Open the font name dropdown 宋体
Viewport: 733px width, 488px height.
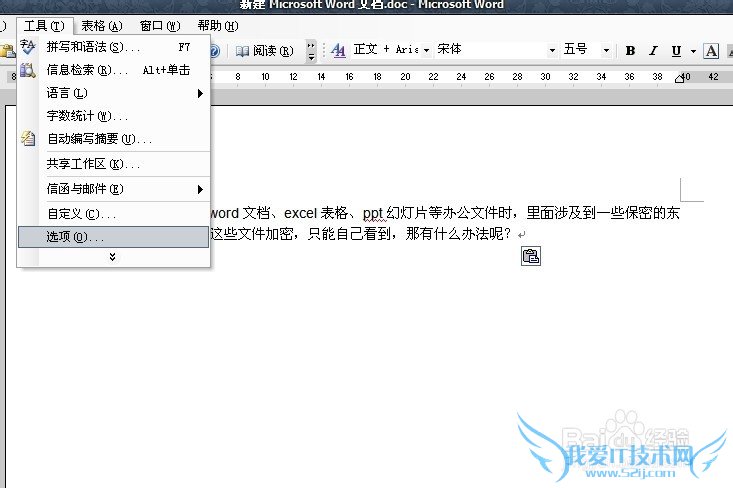(552, 50)
